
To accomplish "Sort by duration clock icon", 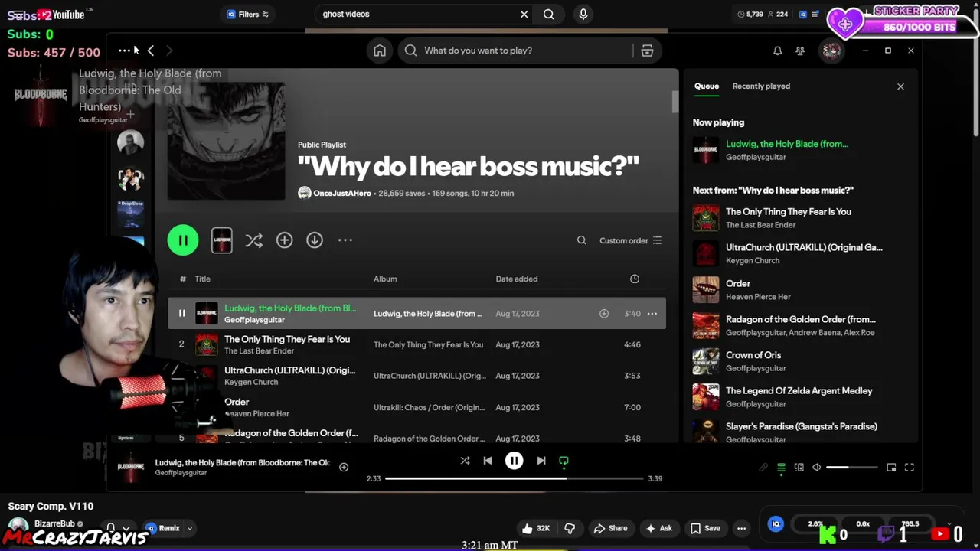I will tap(635, 279).
